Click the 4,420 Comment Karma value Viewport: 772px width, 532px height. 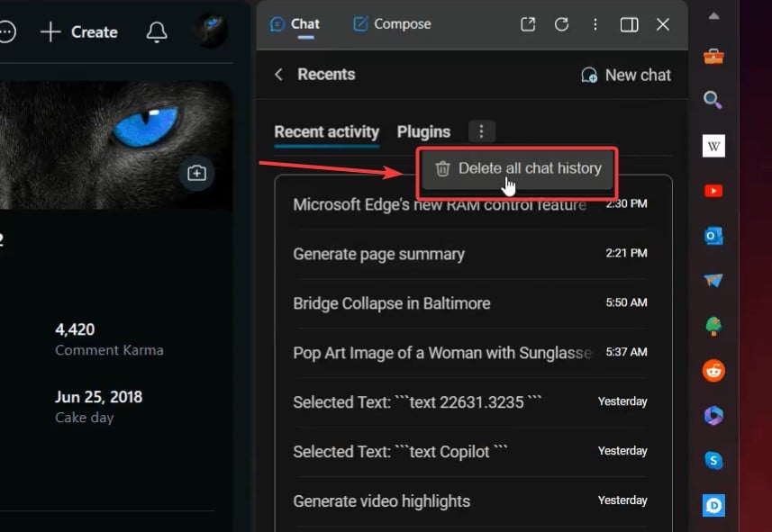click(75, 329)
